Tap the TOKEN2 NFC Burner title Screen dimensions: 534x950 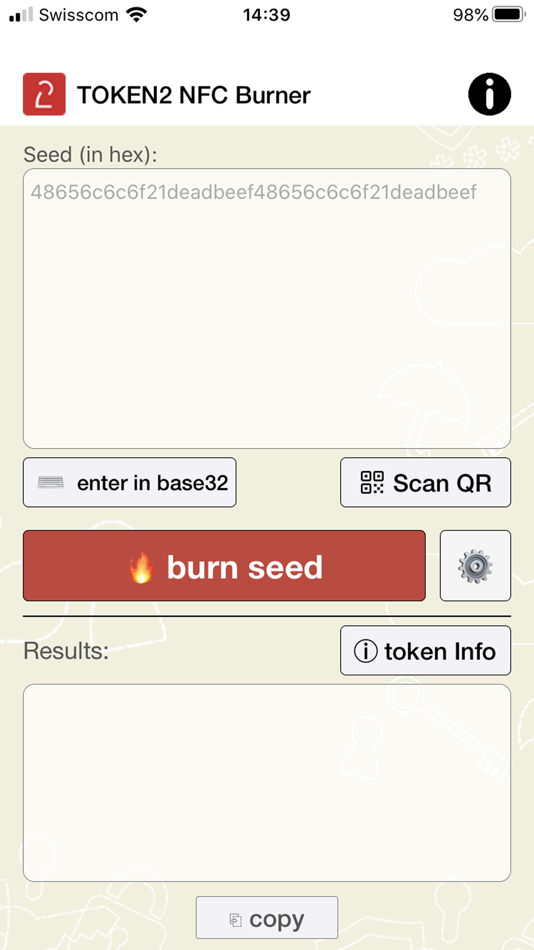pyautogui.click(x=194, y=95)
